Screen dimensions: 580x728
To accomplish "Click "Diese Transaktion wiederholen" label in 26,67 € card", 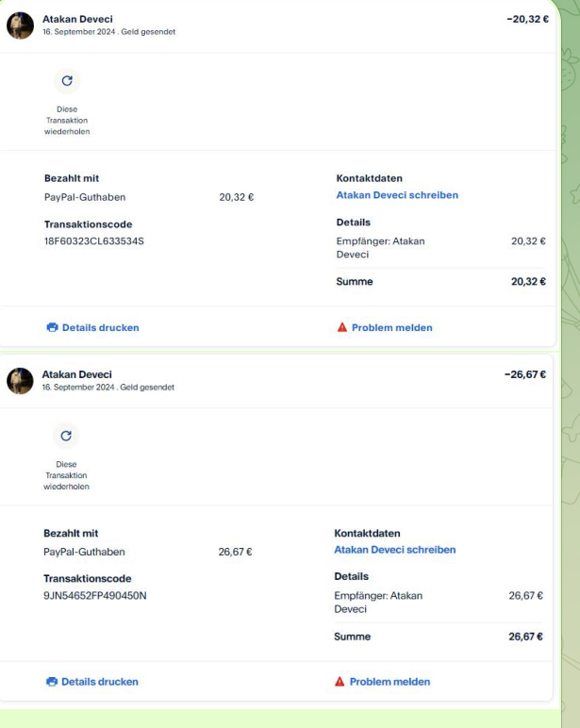I will (x=67, y=472).
